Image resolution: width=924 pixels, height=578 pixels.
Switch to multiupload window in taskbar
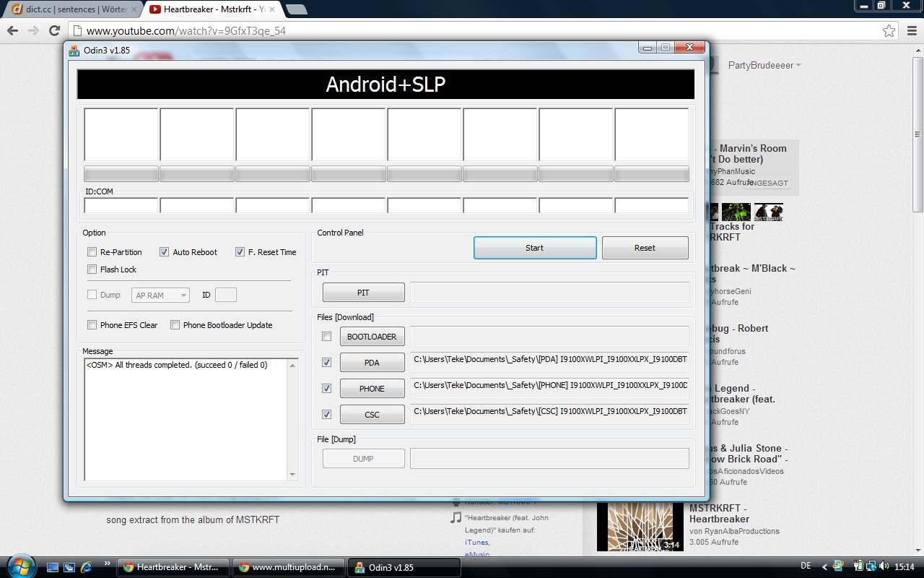coord(288,567)
